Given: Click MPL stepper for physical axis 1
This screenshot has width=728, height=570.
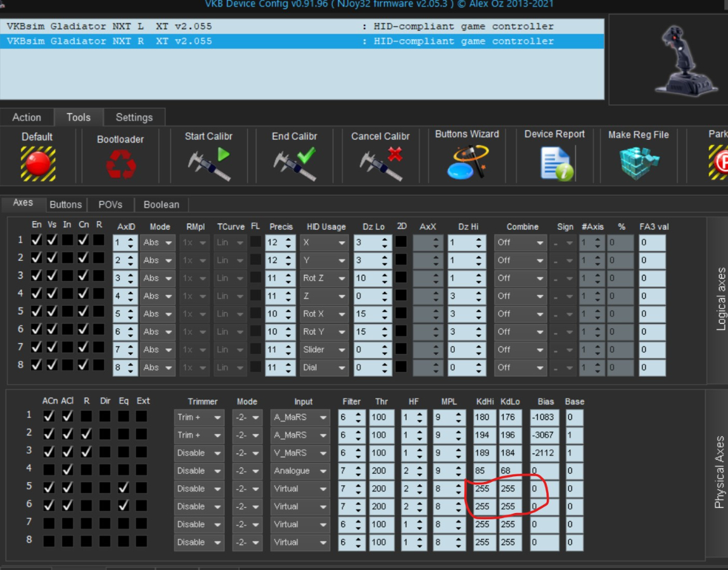Looking at the screenshot, I should 458,417.
